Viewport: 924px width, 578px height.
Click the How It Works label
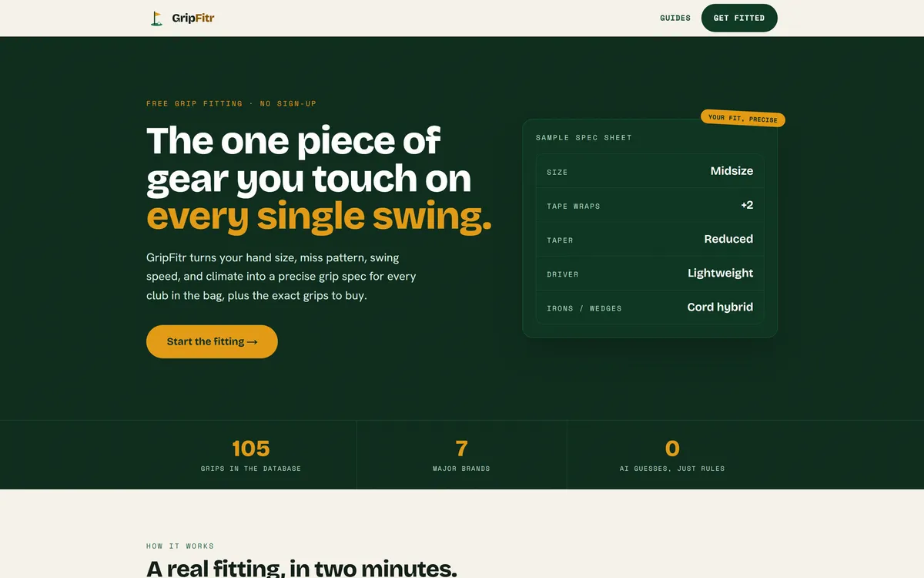coord(180,546)
